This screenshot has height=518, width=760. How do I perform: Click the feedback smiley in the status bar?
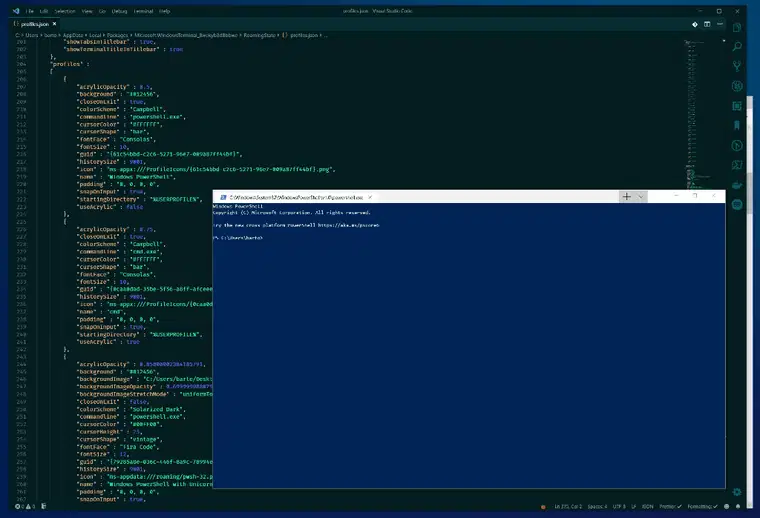[727, 506]
